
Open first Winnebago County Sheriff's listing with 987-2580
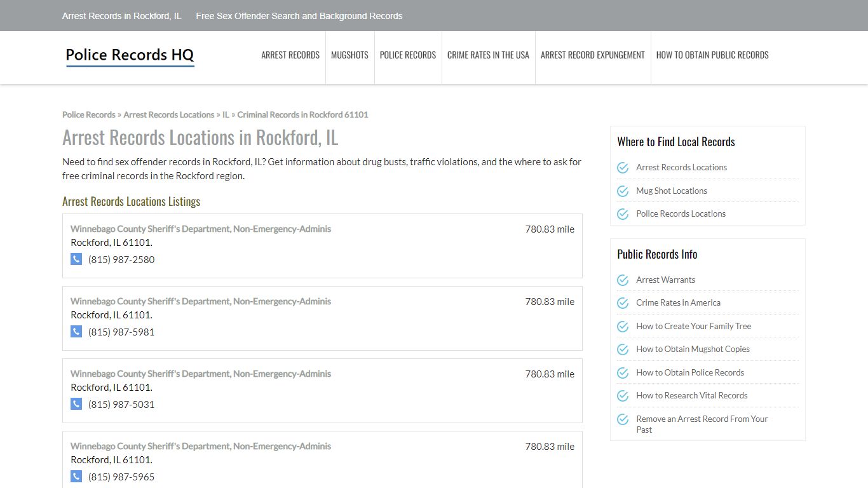tap(201, 229)
